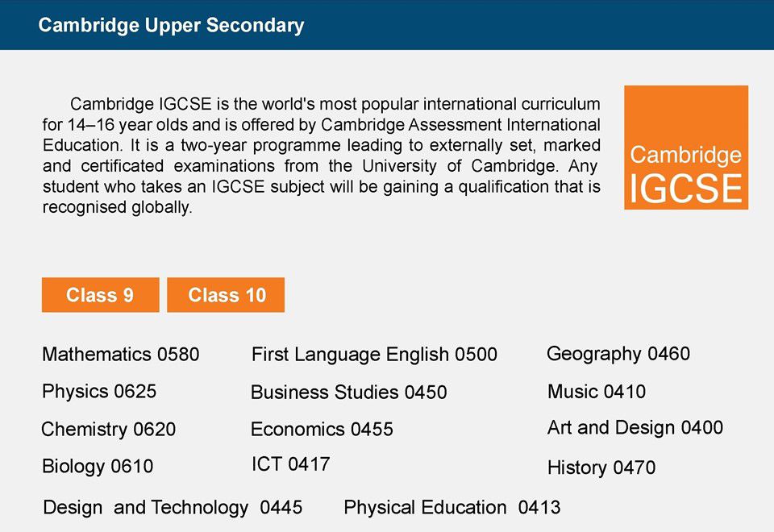Open Business Studies 0450 subject
The image size is (774, 532).
[x=349, y=393]
